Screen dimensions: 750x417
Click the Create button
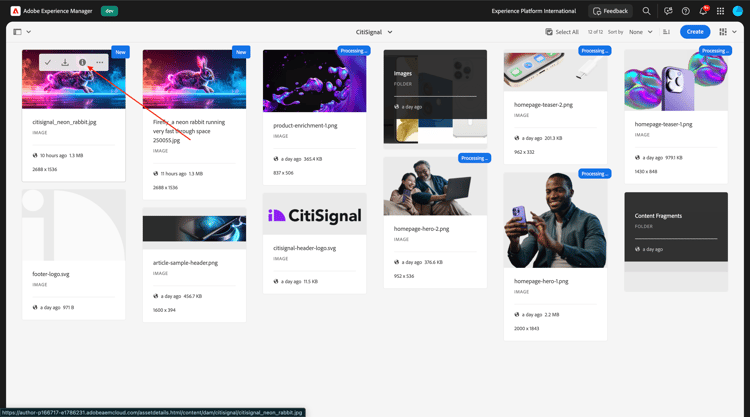[695, 32]
